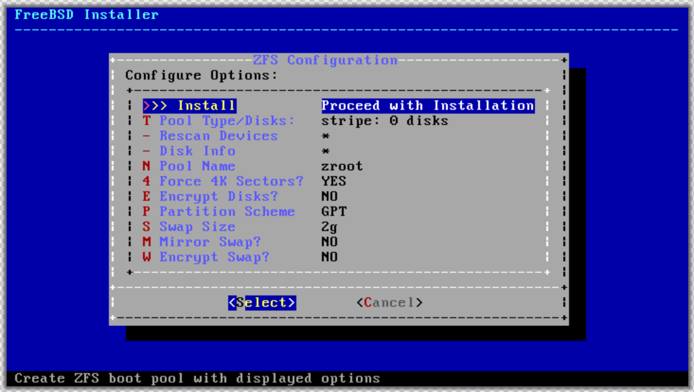
Task: Click the asterisk value beside Rescan Devices
Action: 325,136
